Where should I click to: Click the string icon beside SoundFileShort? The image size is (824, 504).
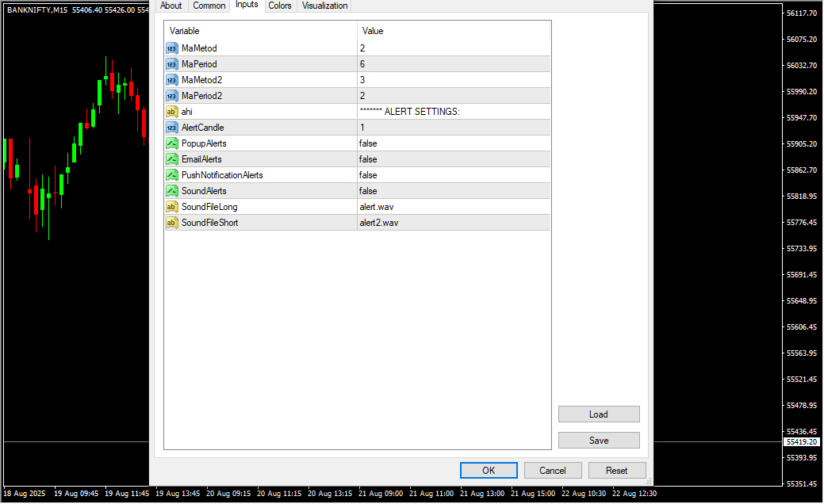click(171, 223)
